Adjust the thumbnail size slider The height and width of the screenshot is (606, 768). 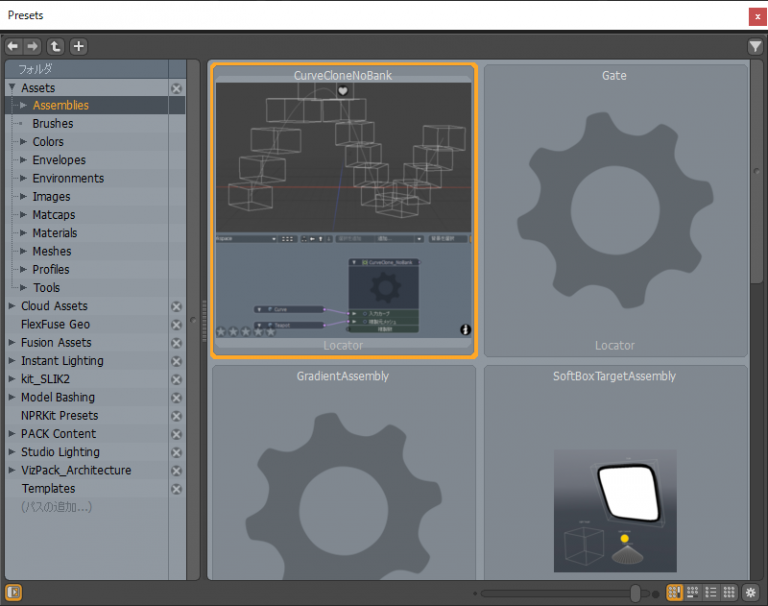pos(635,593)
